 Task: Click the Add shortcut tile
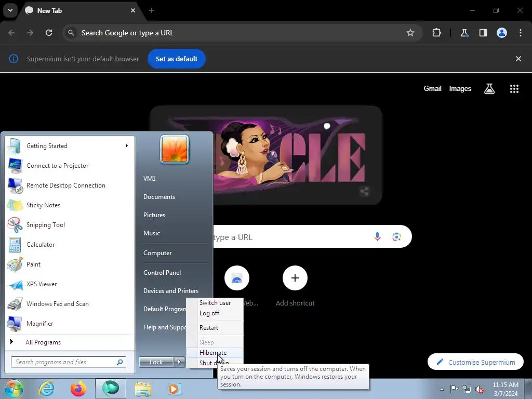295,286
